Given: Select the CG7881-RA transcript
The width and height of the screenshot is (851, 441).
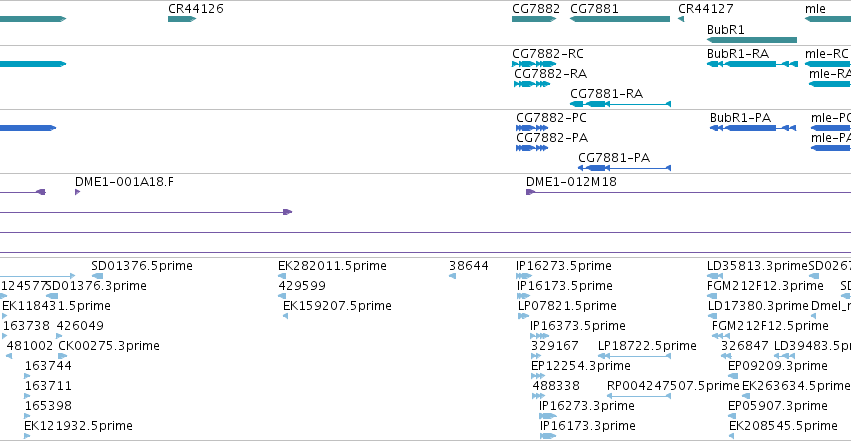Looking at the screenshot, I should coord(620,104).
